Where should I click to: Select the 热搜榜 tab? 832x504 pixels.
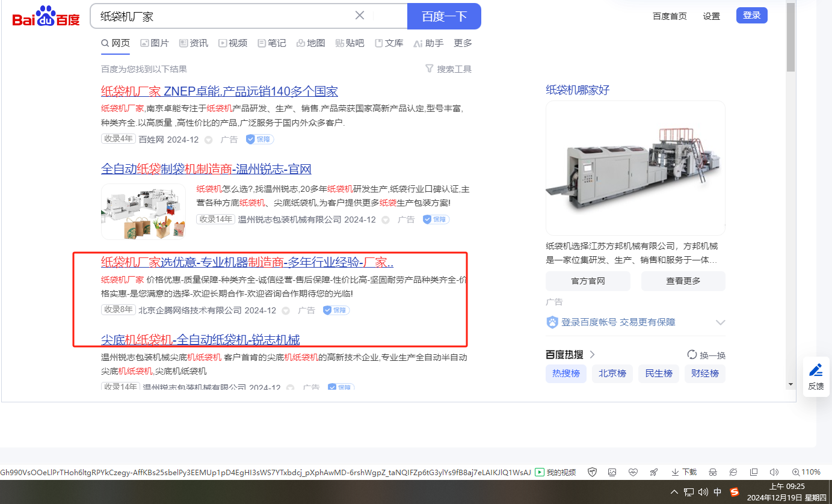(566, 373)
